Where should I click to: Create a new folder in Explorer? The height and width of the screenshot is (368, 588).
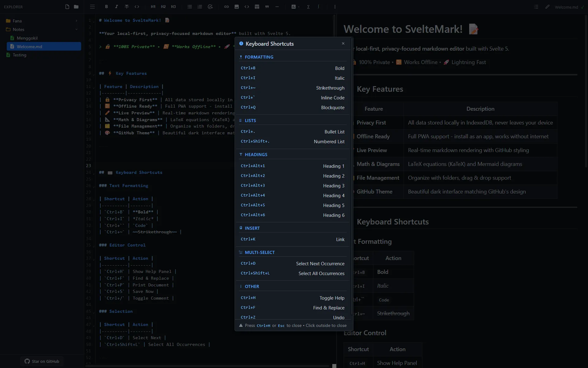click(x=76, y=7)
